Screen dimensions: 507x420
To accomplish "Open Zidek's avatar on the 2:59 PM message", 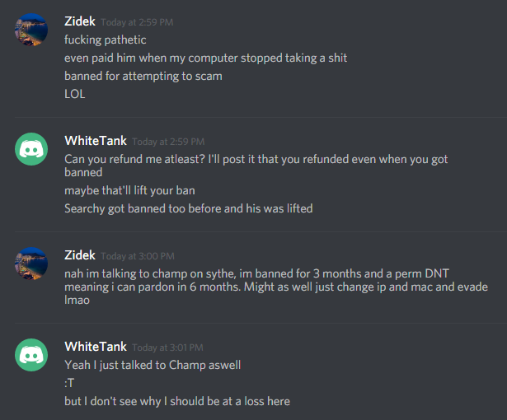I will click(31, 30).
